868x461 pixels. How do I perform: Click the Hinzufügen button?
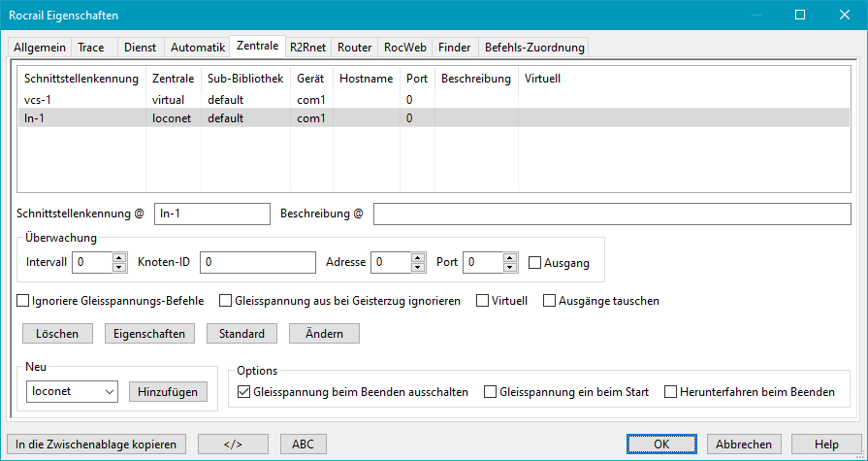pos(167,392)
